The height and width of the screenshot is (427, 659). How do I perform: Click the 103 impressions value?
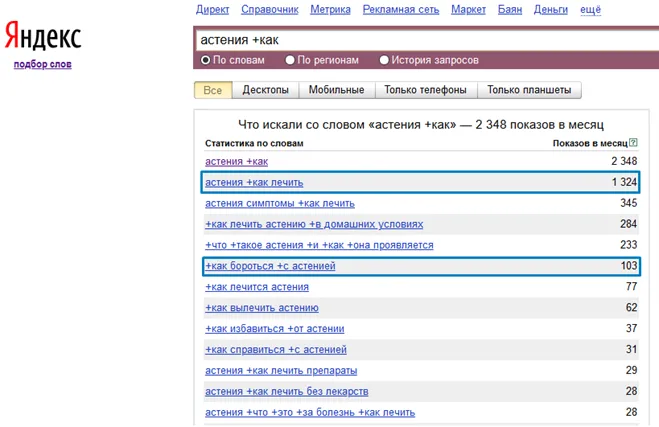point(629,266)
